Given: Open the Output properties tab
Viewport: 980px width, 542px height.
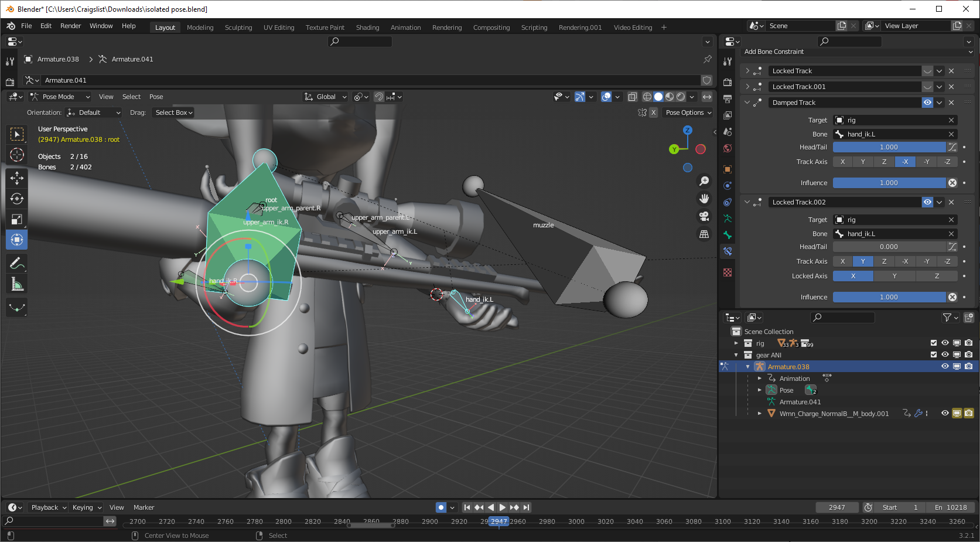Looking at the screenshot, I should 728,98.
